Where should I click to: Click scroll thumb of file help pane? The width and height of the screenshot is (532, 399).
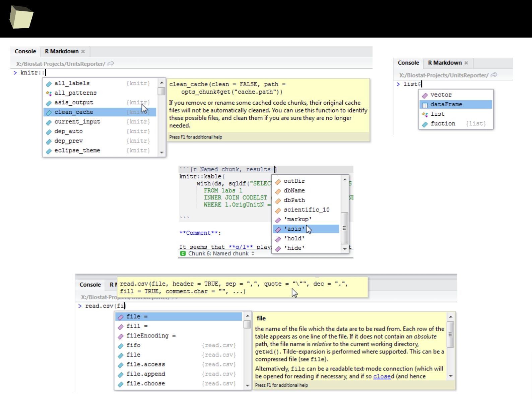coord(451,334)
